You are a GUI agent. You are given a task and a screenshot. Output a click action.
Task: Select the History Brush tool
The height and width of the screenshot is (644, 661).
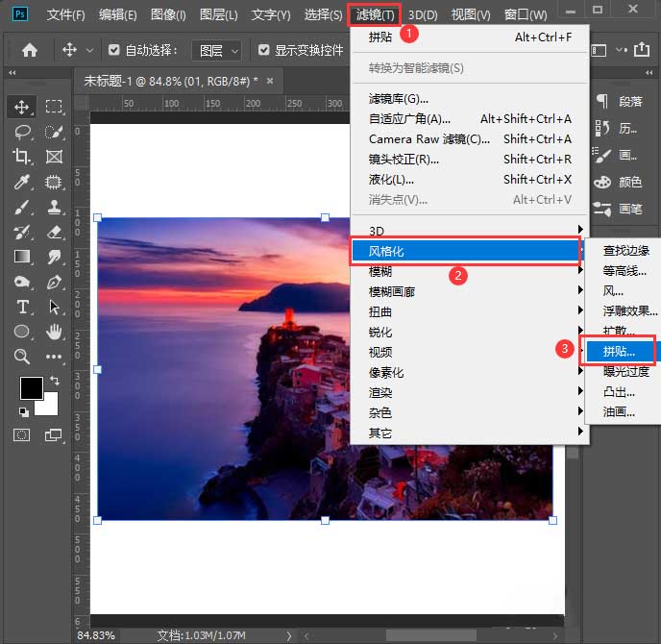coord(21,232)
